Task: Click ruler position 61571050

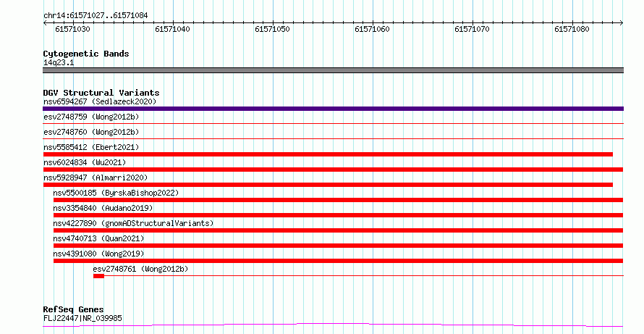Action: [x=272, y=29]
